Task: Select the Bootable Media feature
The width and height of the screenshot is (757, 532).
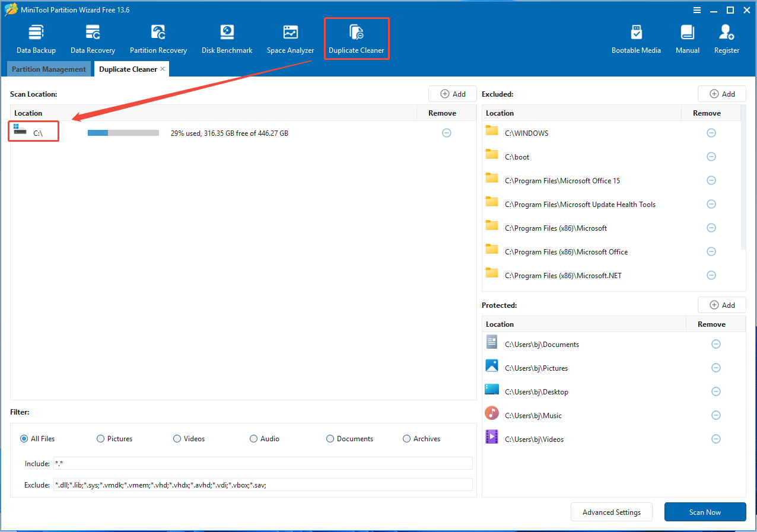Action: click(x=636, y=37)
